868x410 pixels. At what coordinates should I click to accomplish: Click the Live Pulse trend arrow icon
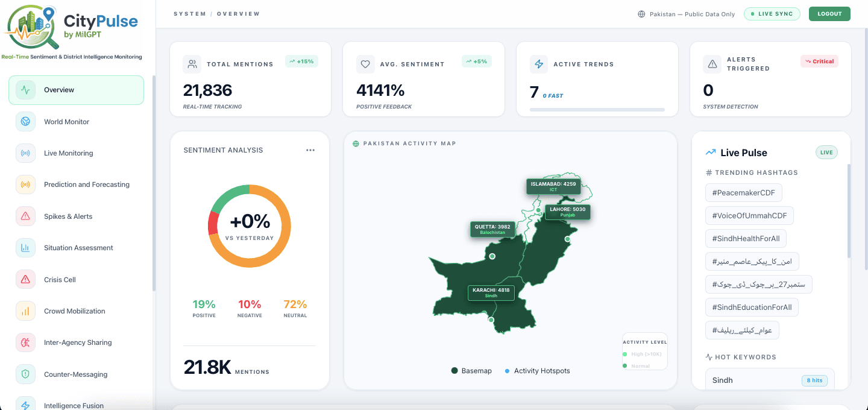point(711,153)
